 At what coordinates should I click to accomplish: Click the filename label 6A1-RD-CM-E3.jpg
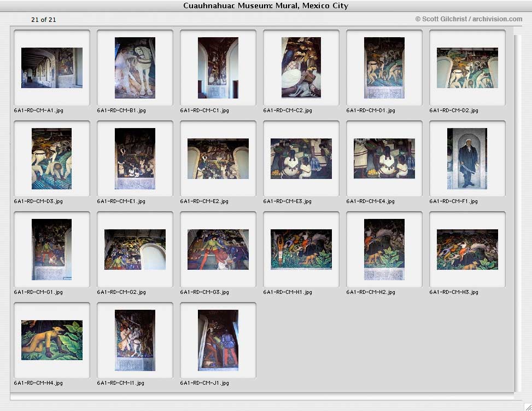click(288, 201)
